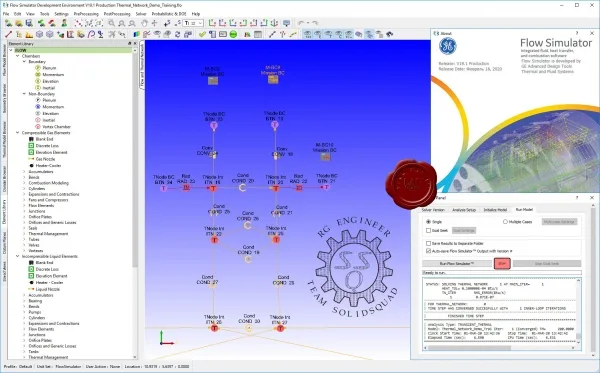Select the Single radio button

[428, 222]
